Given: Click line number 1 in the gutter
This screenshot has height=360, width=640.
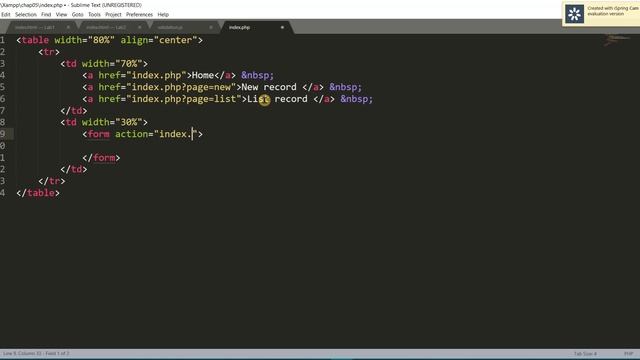Looking at the screenshot, I should (3, 40).
